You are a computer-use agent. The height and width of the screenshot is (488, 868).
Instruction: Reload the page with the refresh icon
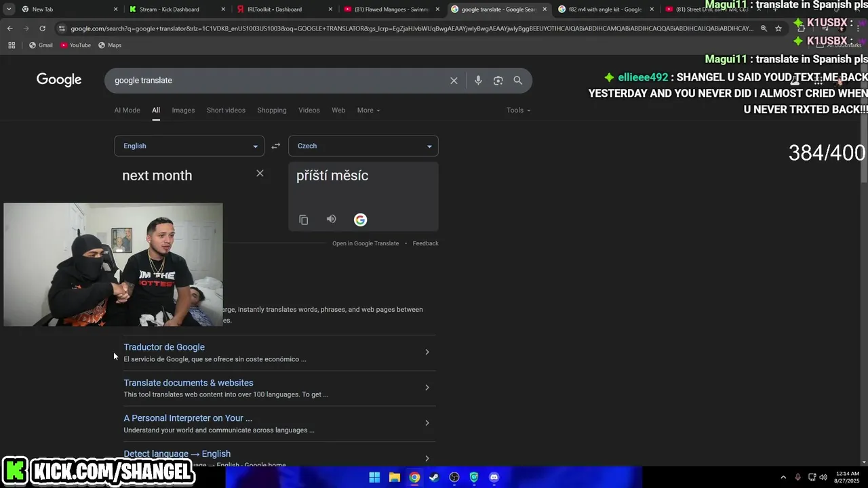click(42, 28)
